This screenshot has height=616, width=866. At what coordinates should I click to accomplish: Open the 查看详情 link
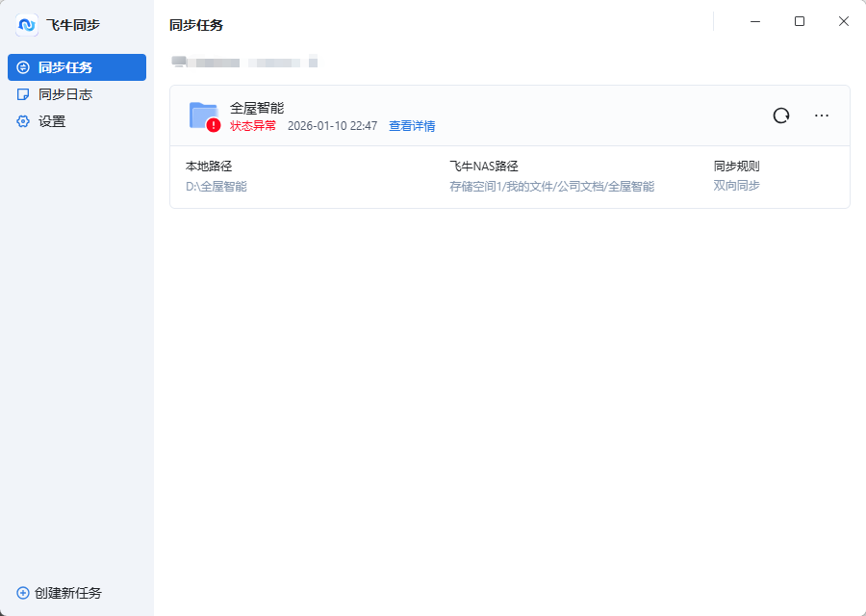(412, 126)
